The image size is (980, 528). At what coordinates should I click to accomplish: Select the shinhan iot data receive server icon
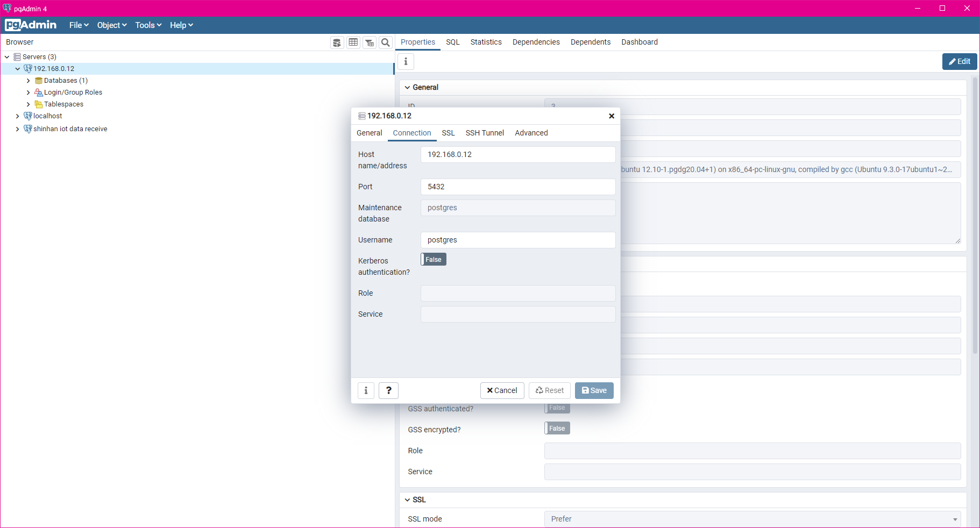(x=28, y=129)
